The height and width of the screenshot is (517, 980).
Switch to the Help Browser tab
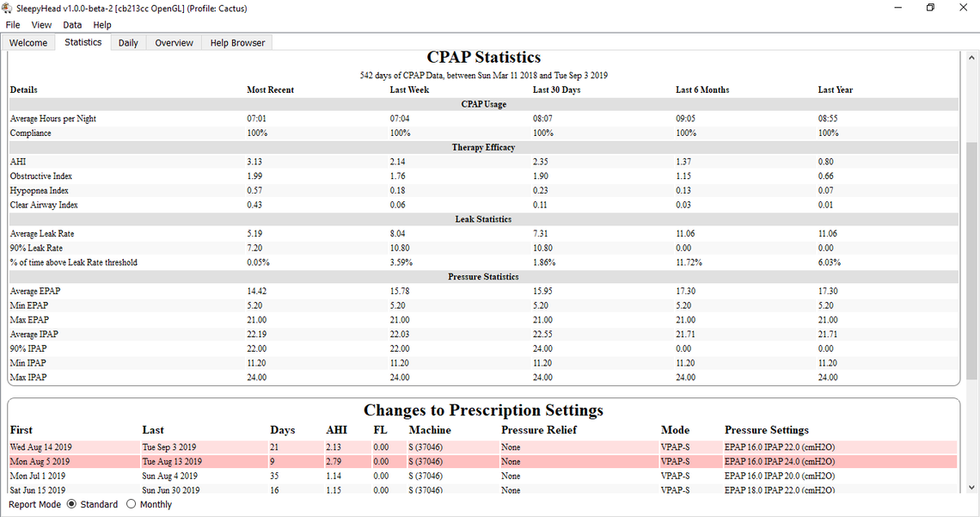(x=237, y=42)
